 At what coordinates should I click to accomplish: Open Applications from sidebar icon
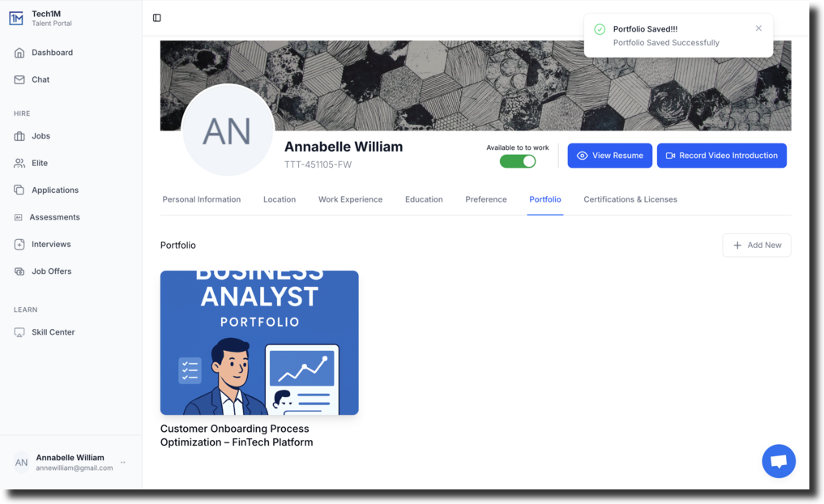point(19,190)
